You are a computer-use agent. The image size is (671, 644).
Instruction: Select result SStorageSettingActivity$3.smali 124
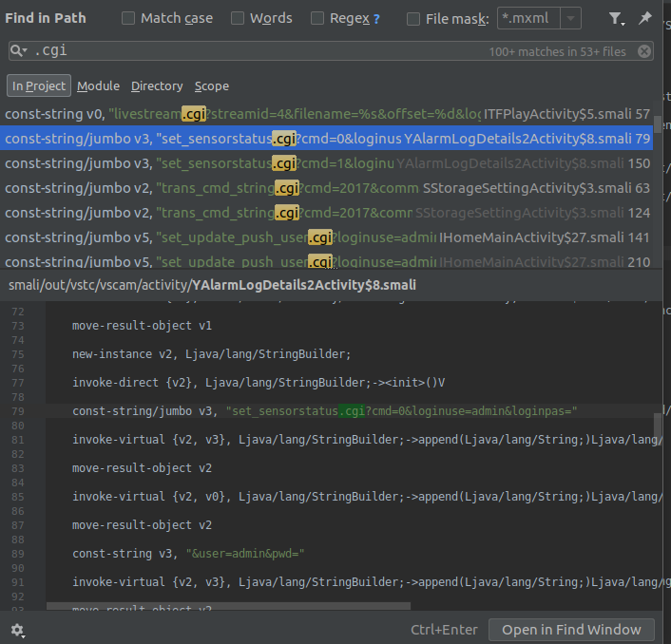[x=327, y=213]
